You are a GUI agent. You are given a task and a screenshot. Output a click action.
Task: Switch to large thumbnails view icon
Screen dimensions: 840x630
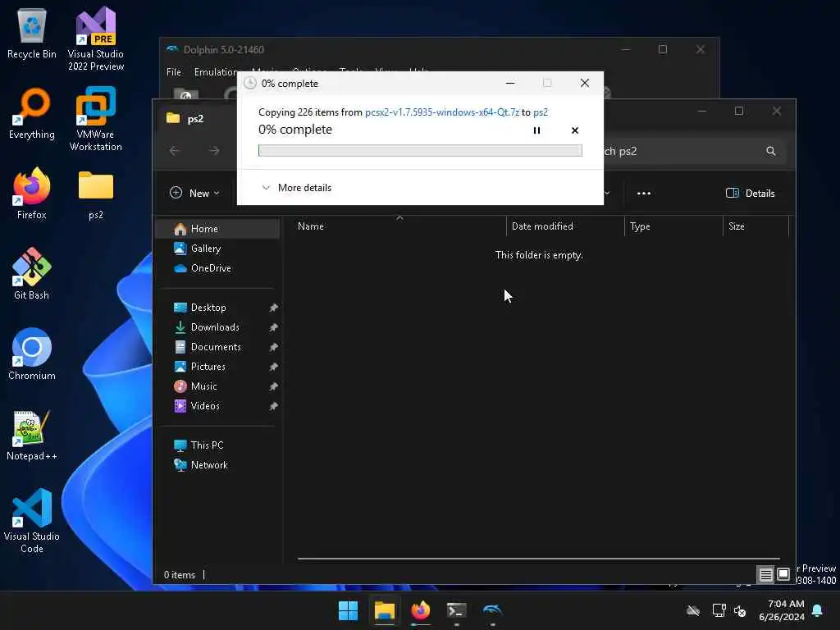(783, 574)
